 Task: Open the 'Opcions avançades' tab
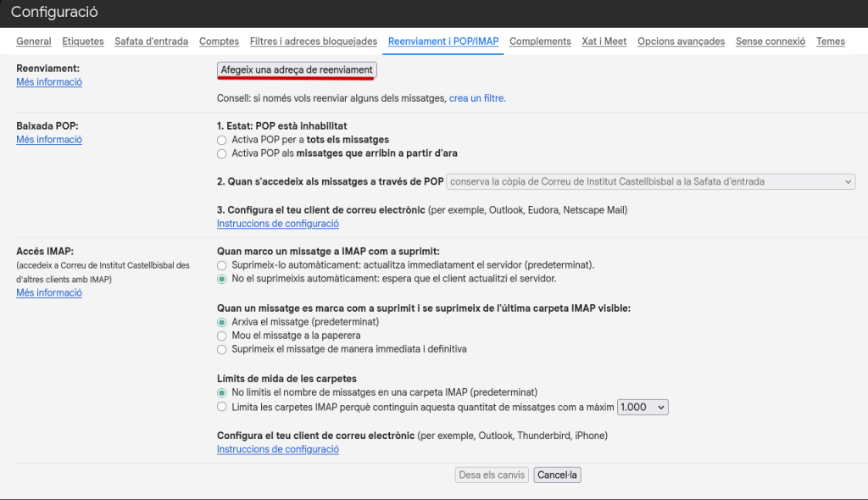click(x=681, y=42)
